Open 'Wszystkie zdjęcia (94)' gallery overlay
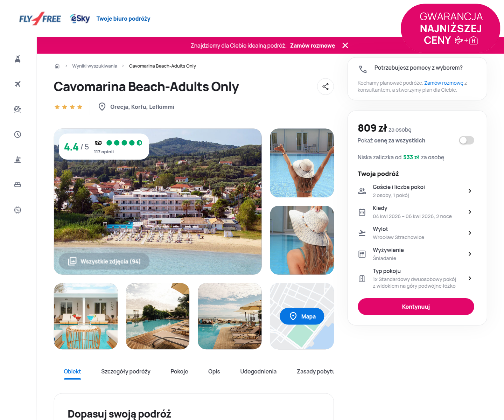Screen dimensions: 504x420 (104, 261)
